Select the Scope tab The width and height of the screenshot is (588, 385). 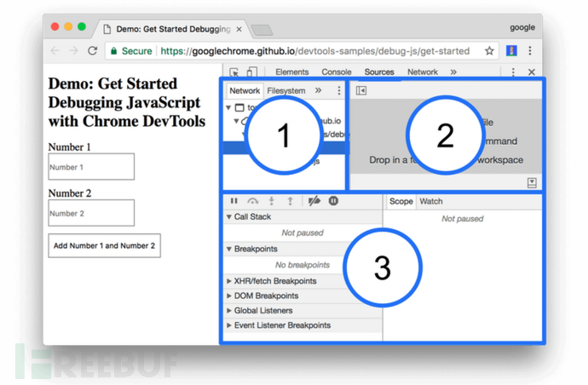[401, 201]
